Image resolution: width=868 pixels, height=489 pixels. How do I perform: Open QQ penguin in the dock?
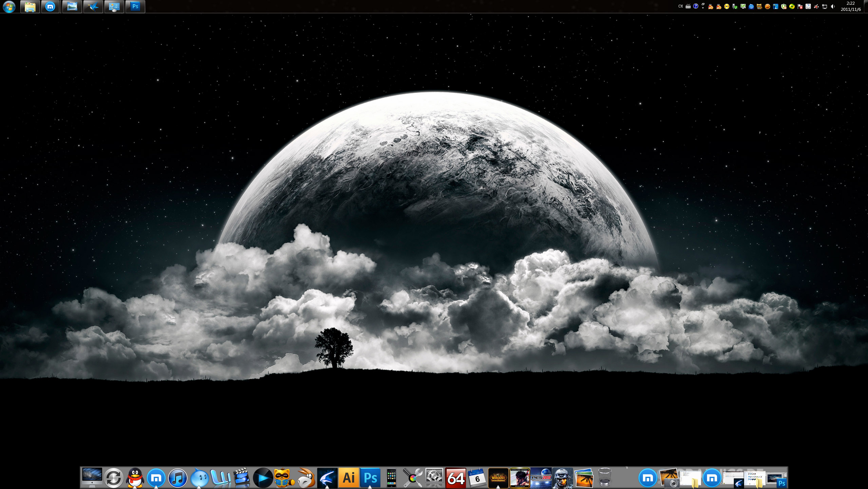(135, 478)
